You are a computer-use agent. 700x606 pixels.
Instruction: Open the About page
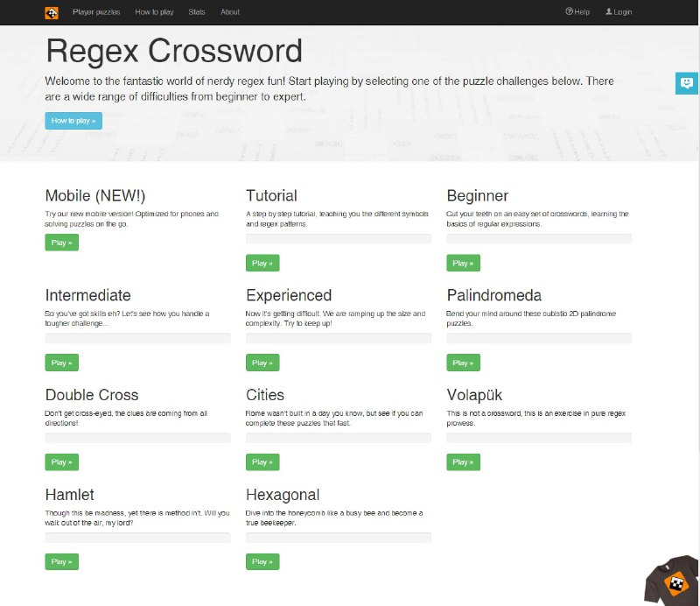(x=230, y=12)
